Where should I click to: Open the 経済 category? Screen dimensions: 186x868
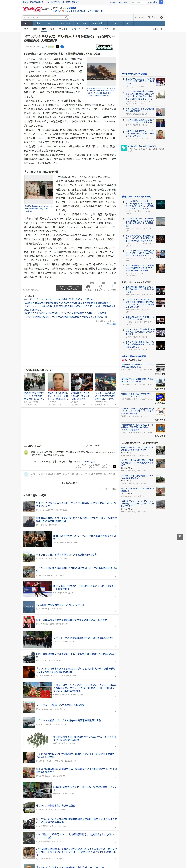tap(52, 29)
